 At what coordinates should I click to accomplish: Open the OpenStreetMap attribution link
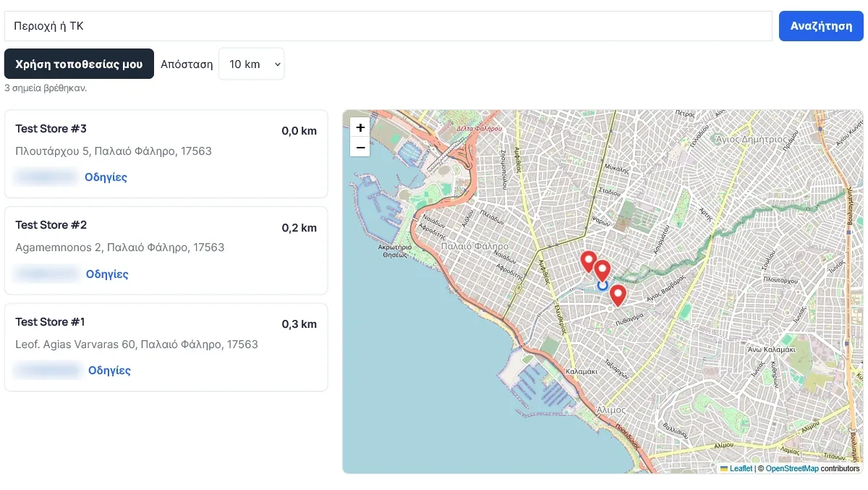coord(792,468)
